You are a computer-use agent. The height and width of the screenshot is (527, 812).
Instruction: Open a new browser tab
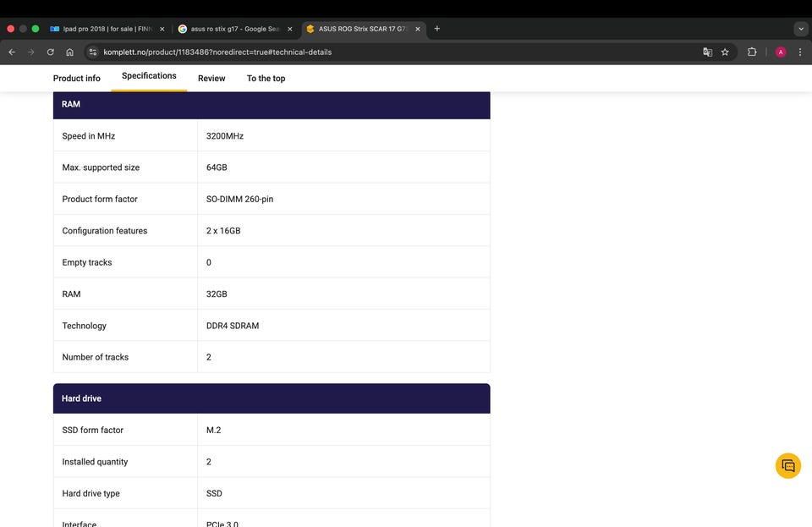point(437,29)
